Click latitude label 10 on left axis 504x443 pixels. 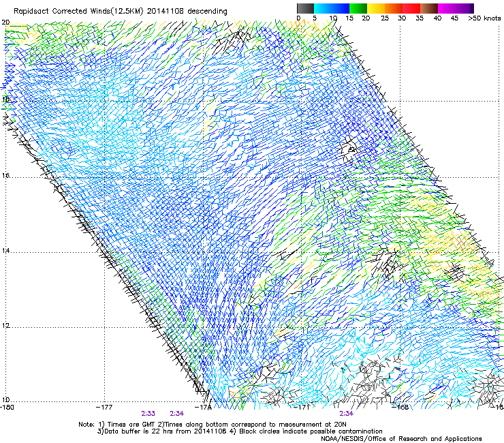(5, 400)
